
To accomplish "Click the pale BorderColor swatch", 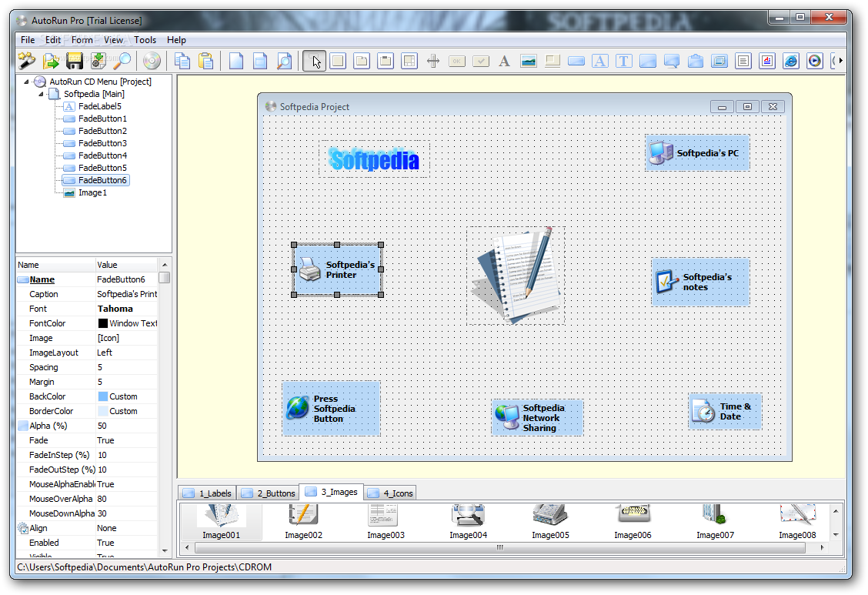I will coord(103,411).
